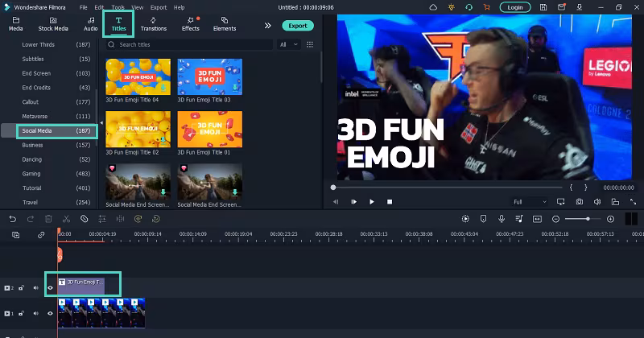Open the Export menu in menu bar
The image size is (644, 338).
159,7
